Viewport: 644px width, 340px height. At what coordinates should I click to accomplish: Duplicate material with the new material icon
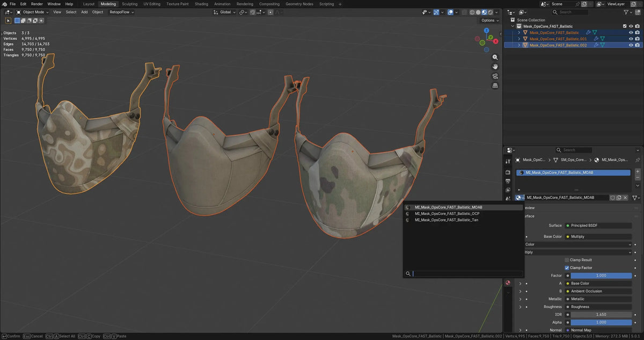[619, 198]
